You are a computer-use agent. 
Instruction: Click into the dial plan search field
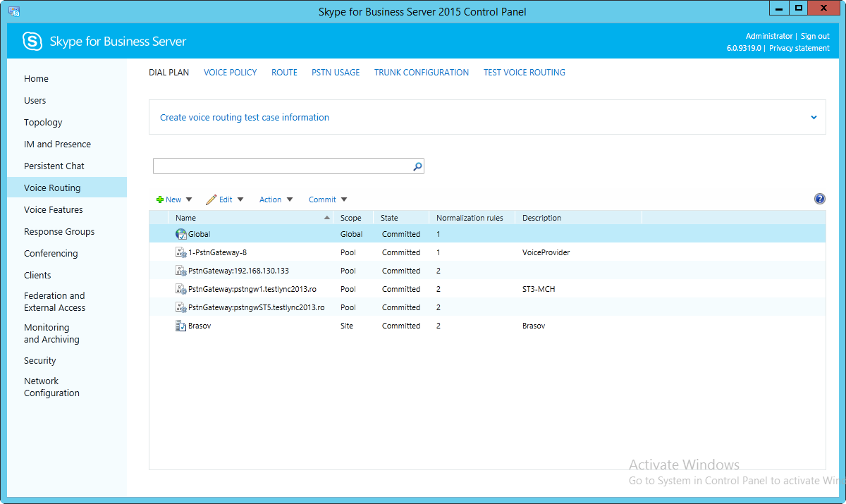pos(283,166)
